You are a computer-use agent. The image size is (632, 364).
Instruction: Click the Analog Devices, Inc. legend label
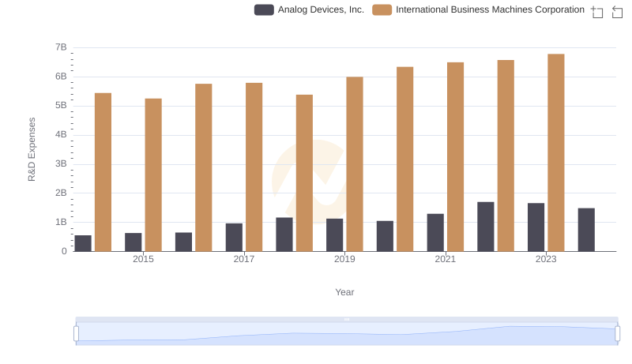[321, 9]
